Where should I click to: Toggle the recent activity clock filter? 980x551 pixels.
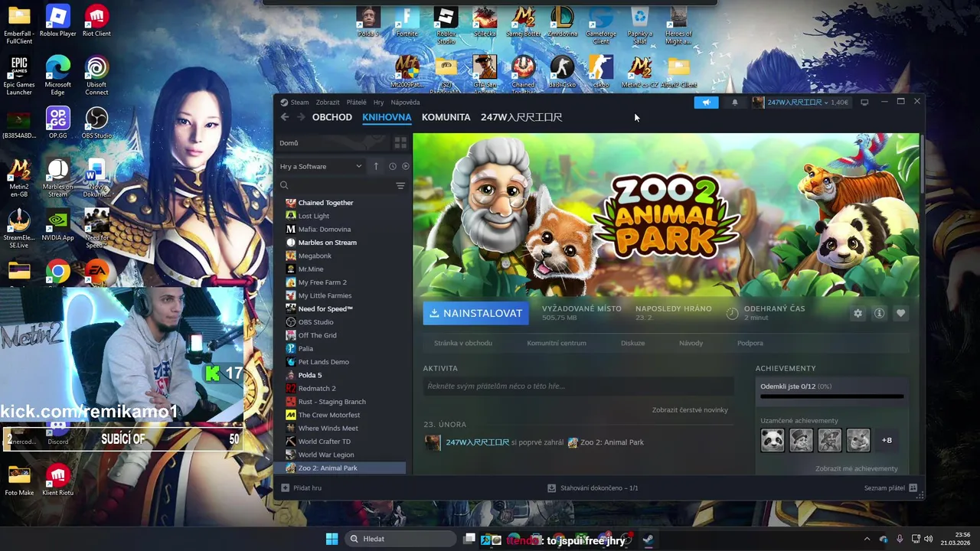(393, 166)
